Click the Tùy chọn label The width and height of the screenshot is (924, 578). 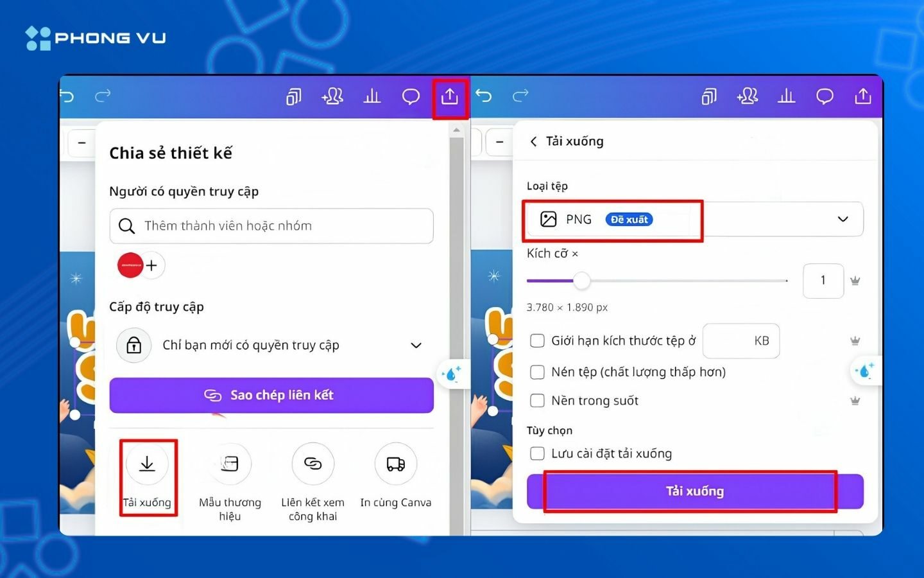[x=549, y=430]
